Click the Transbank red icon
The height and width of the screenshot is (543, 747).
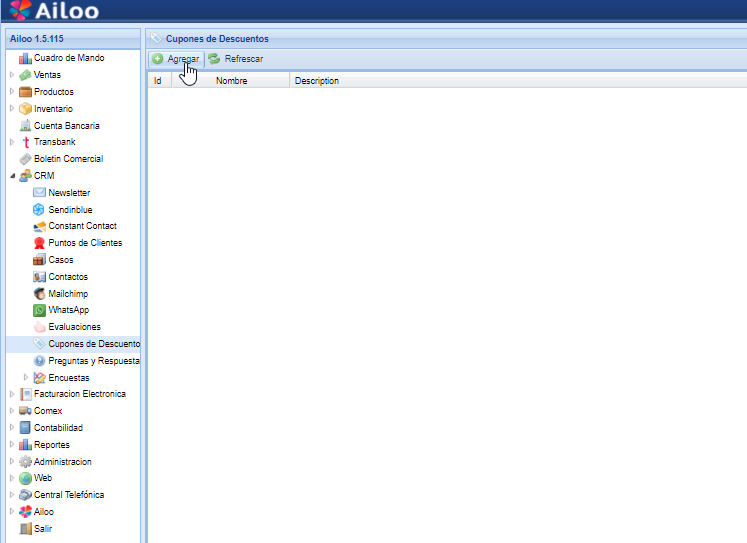point(26,142)
